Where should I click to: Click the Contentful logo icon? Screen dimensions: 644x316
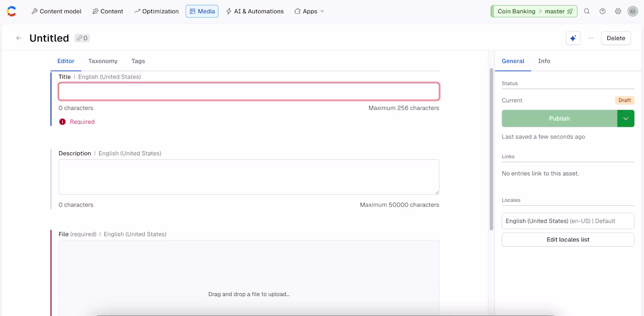pyautogui.click(x=11, y=11)
